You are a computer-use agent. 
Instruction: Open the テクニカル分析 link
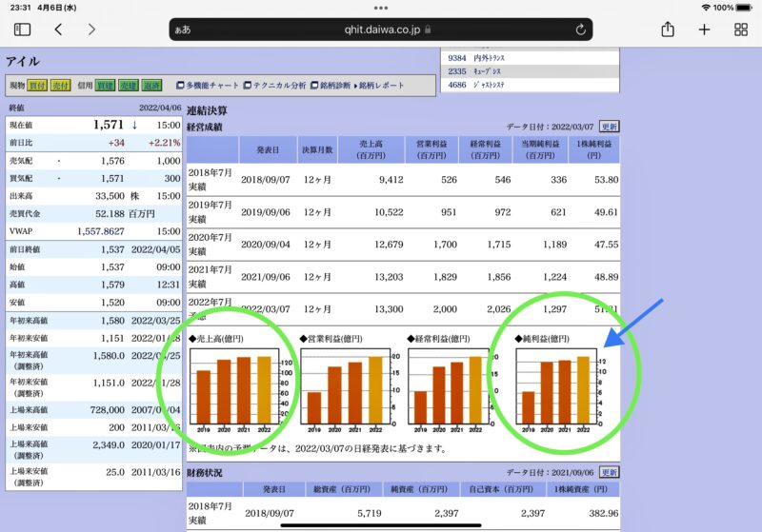coord(278,86)
